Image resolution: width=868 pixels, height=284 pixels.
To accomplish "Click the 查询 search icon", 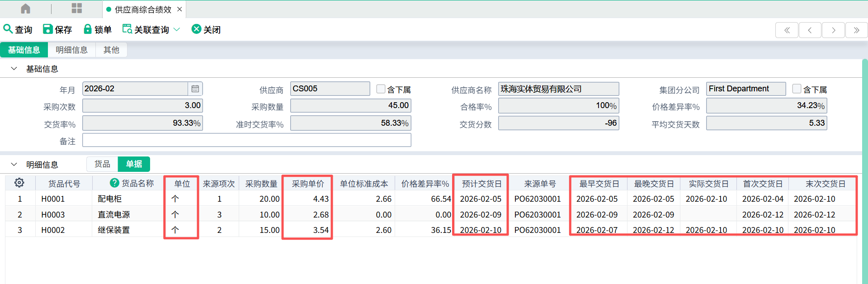I will (8, 29).
